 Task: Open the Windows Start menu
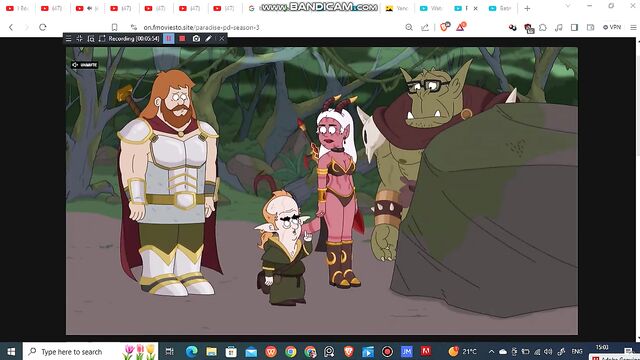point(11,351)
